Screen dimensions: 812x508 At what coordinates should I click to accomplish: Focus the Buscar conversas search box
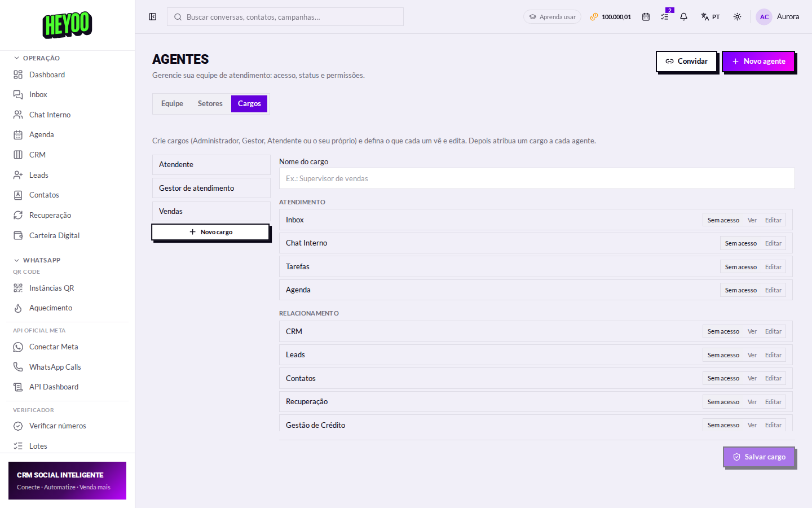pos(285,17)
